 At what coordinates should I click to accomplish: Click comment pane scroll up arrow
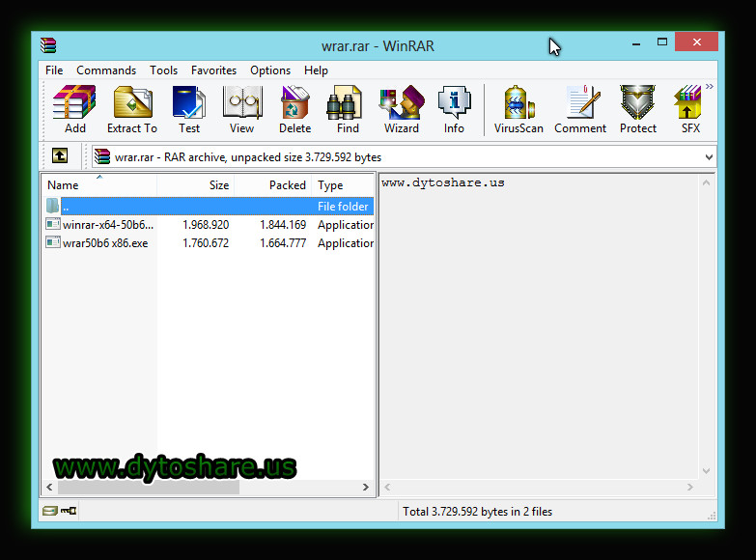tap(707, 182)
